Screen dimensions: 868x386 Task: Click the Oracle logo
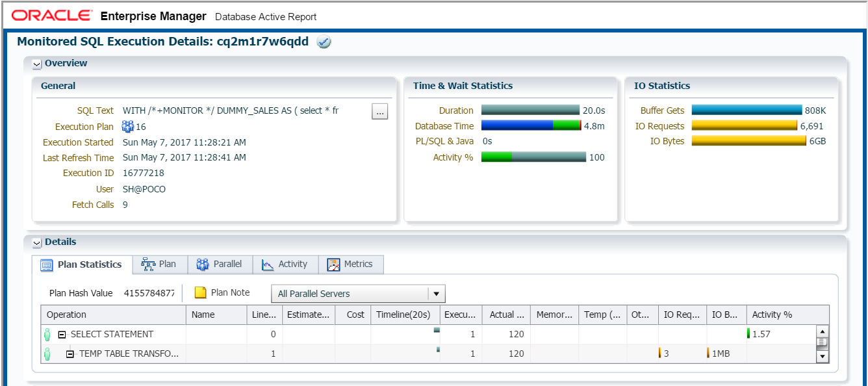pyautogui.click(x=52, y=16)
